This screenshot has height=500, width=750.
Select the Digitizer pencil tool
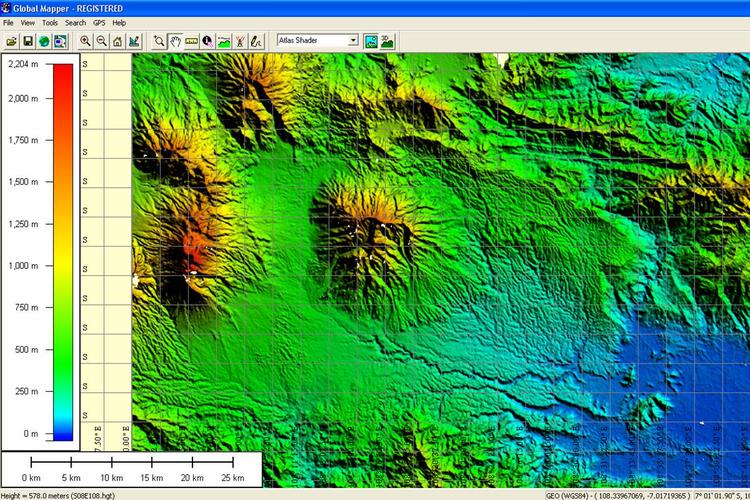coord(256,41)
